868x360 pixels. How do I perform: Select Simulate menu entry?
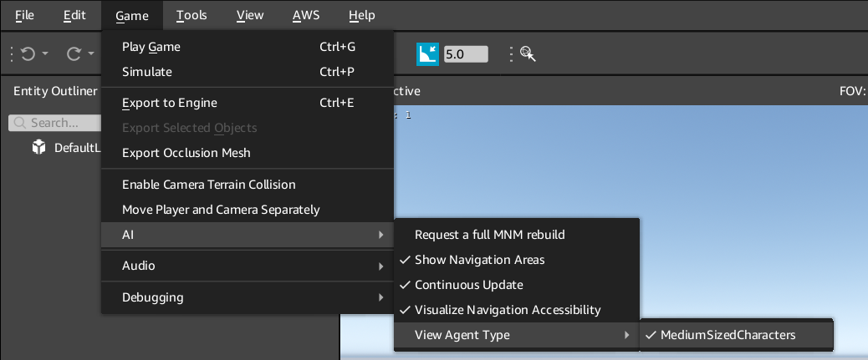[x=248, y=72]
